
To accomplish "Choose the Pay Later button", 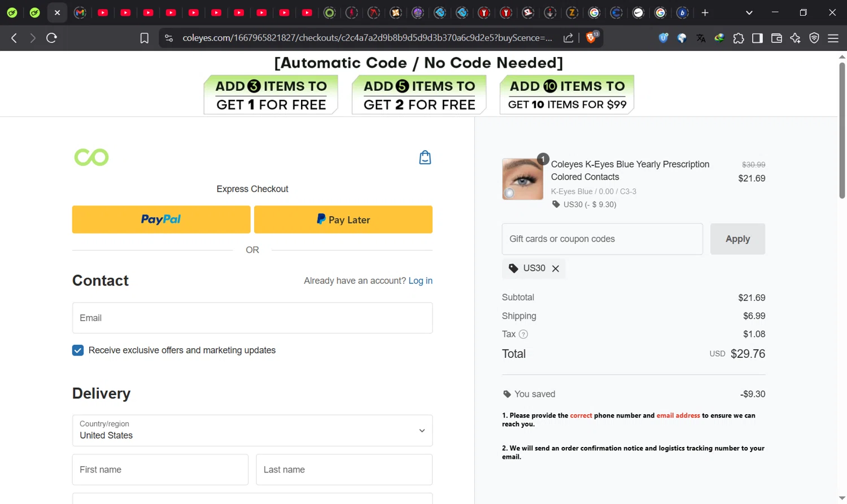I will 343,220.
